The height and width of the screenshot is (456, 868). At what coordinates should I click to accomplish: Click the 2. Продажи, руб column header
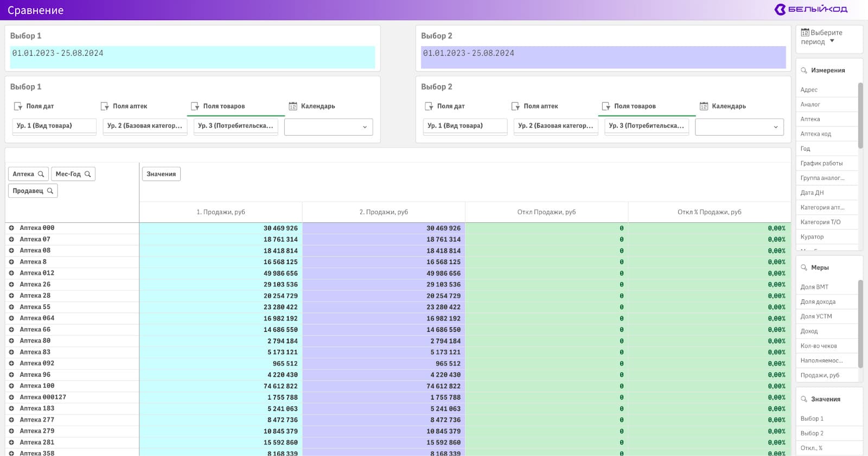[384, 212]
